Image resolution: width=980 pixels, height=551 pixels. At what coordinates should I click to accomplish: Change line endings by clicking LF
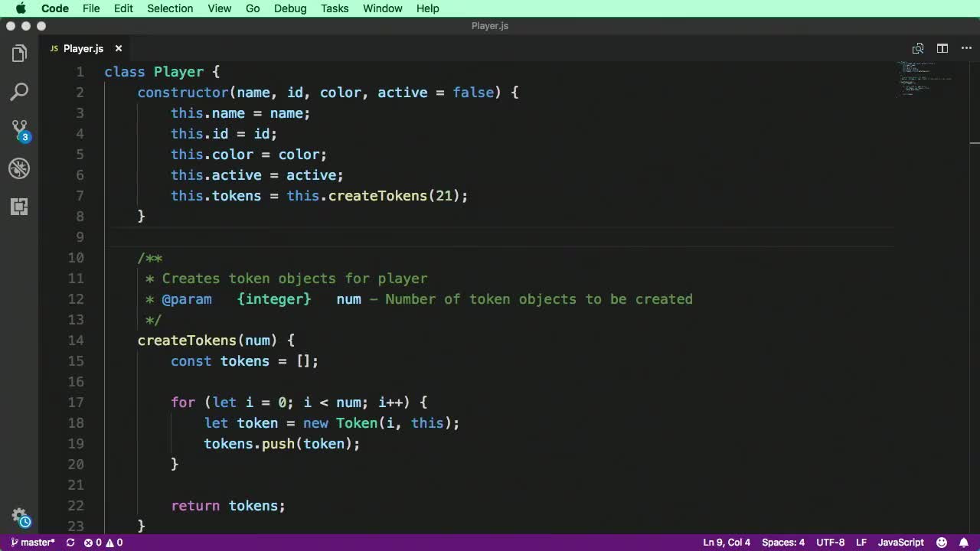861,542
